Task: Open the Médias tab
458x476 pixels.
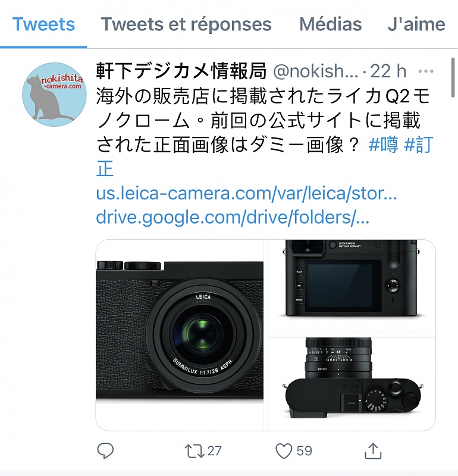Action: tap(331, 24)
